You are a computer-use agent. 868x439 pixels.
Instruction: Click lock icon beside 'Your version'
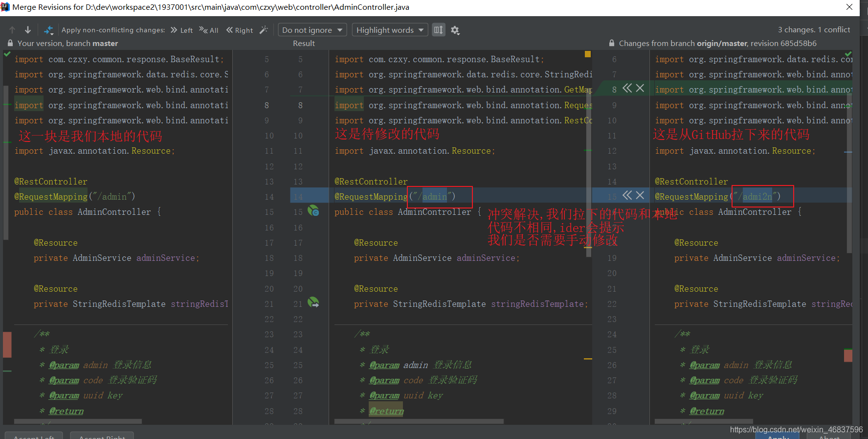tap(10, 43)
